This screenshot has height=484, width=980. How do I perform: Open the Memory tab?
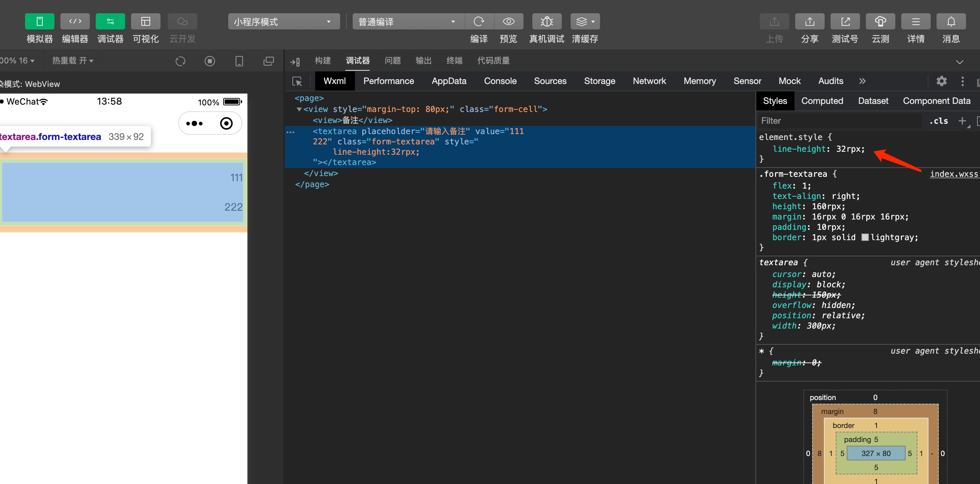click(699, 81)
